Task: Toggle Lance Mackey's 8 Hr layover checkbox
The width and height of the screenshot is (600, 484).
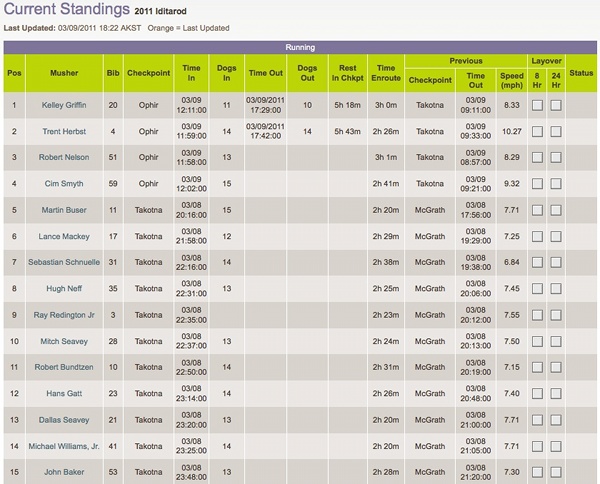Action: 537,236
